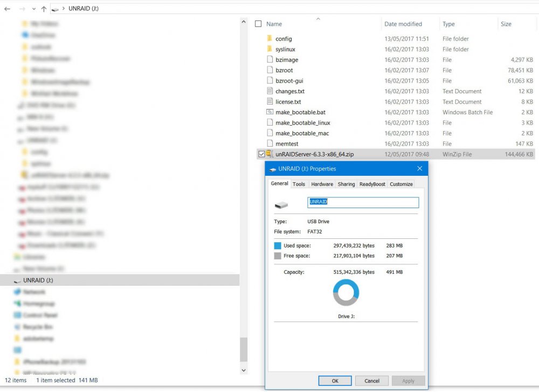This screenshot has width=539, height=392.
Task: Open the General tab in Properties
Action: coord(279,183)
